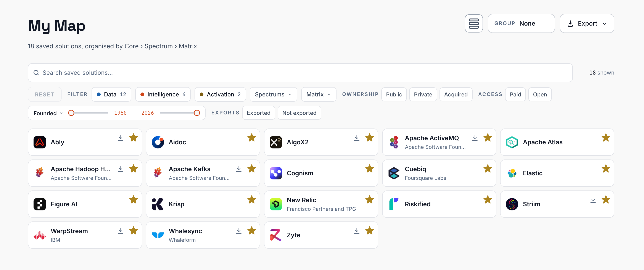Toggle the Data filter chip
This screenshot has width=644, height=270.
coord(111,95)
